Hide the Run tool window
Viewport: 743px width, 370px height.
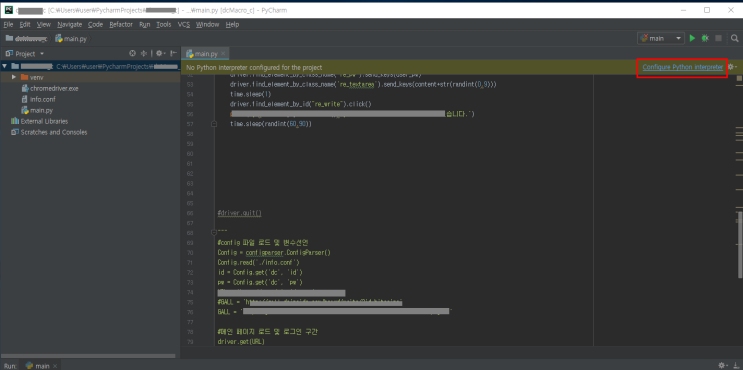coord(735,365)
